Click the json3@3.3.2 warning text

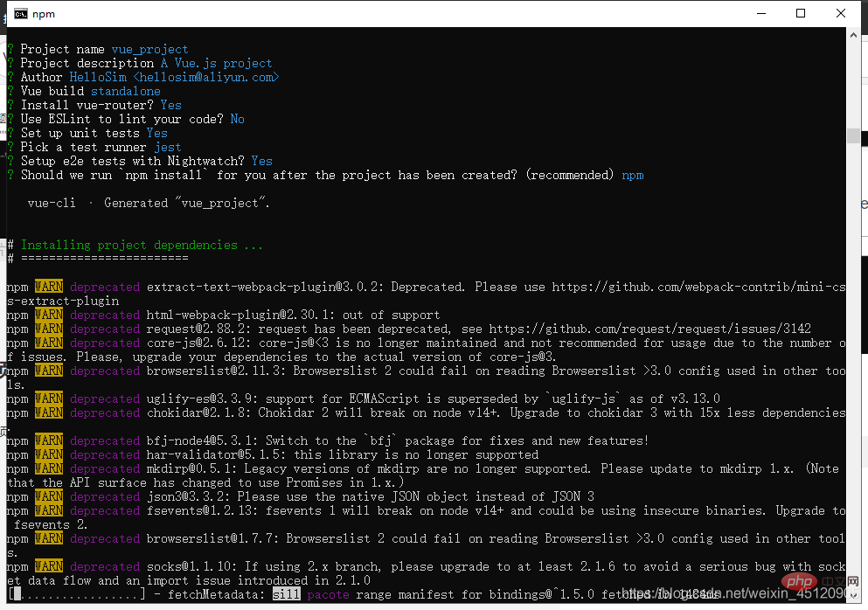[371, 496]
